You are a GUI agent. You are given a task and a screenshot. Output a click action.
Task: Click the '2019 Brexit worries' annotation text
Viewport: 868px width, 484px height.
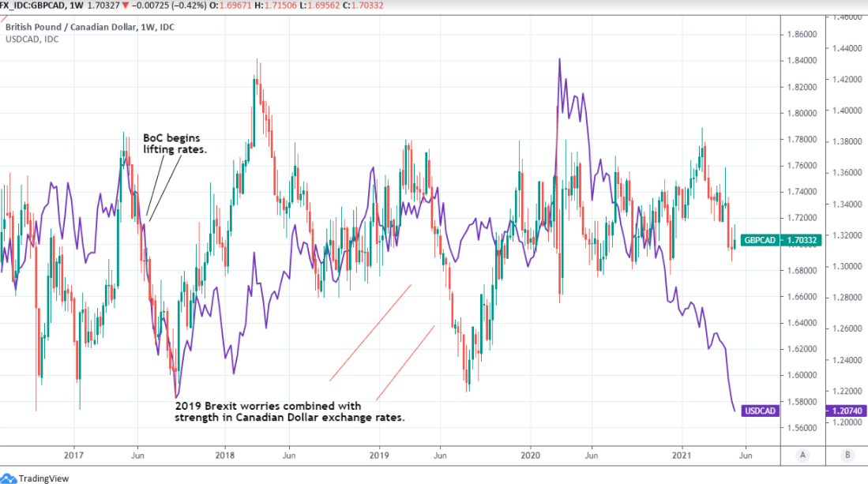(x=290, y=411)
